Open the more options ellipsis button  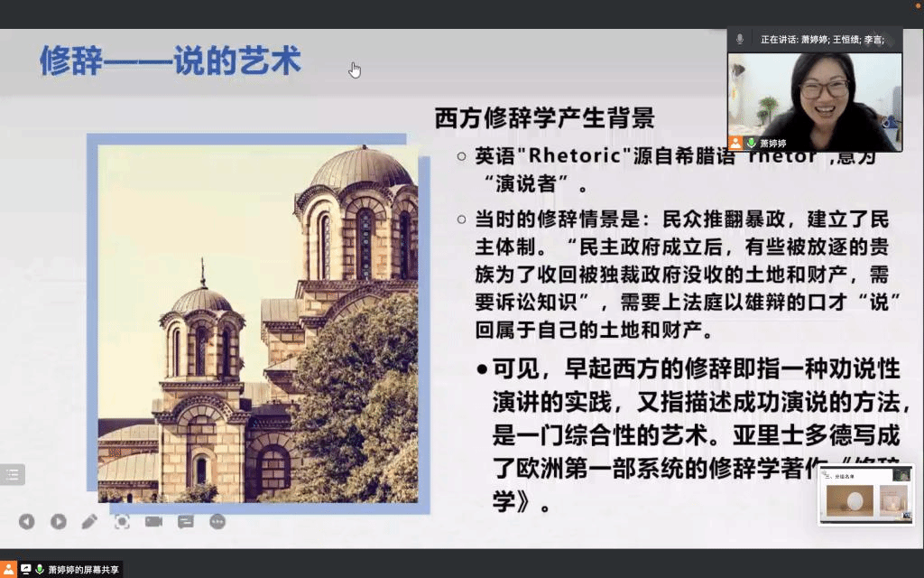coord(217,521)
